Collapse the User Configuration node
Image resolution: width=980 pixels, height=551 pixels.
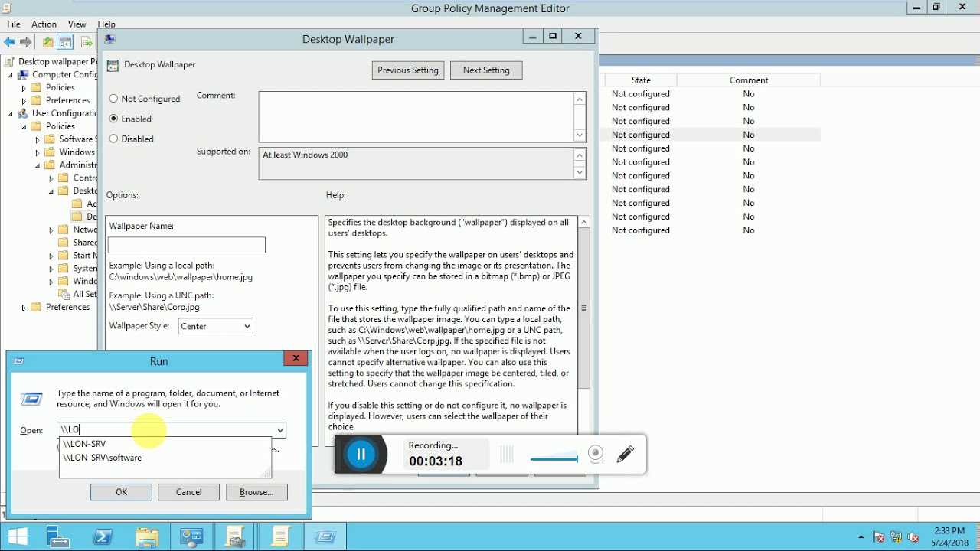[11, 114]
